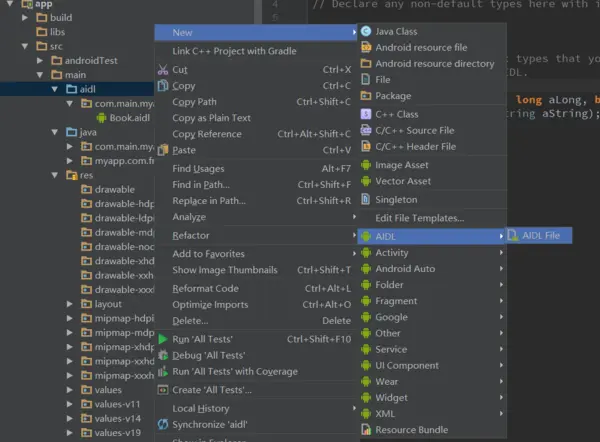This screenshot has width=600, height=442.
Task: Select Edit File Templates... entry
Action: point(432,218)
